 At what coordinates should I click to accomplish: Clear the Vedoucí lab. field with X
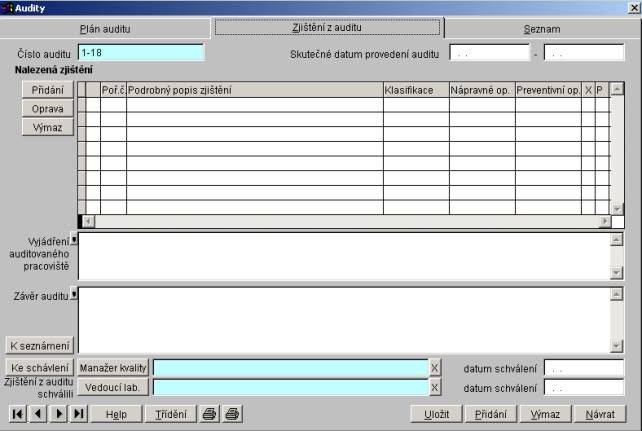click(x=434, y=388)
